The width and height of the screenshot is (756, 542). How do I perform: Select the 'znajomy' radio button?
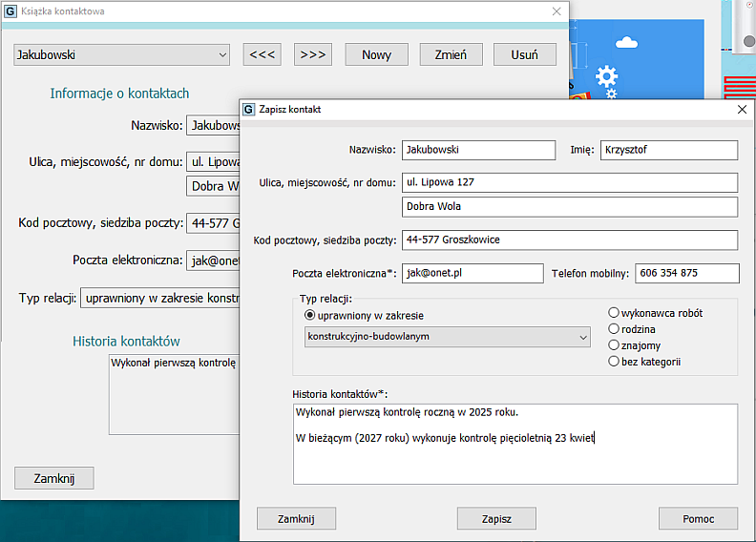(x=614, y=345)
